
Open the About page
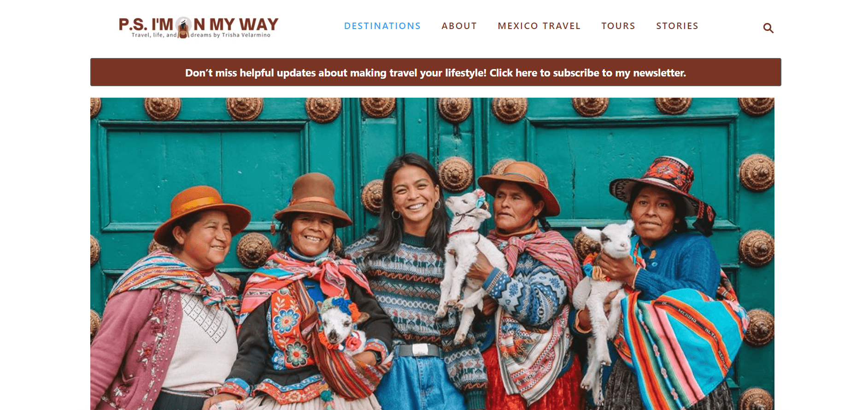pos(459,26)
